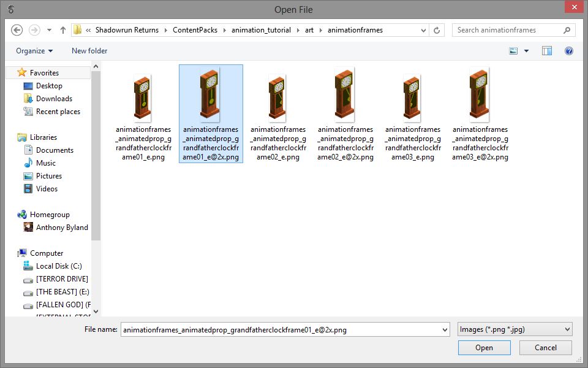Close the Open File dialog

[574, 7]
